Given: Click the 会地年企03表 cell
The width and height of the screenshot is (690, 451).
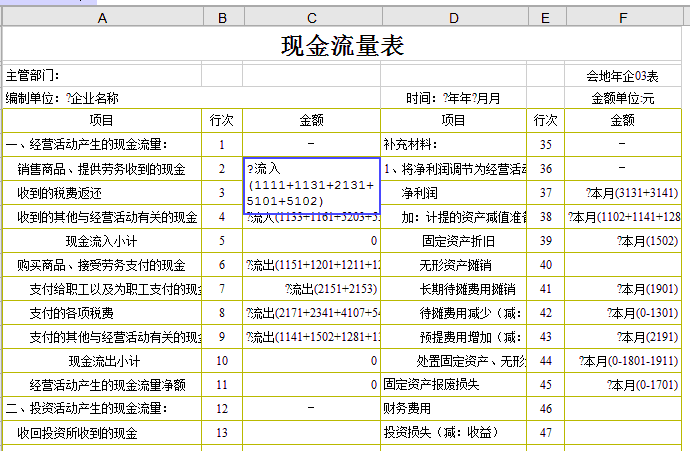Looking at the screenshot, I should pos(623,75).
